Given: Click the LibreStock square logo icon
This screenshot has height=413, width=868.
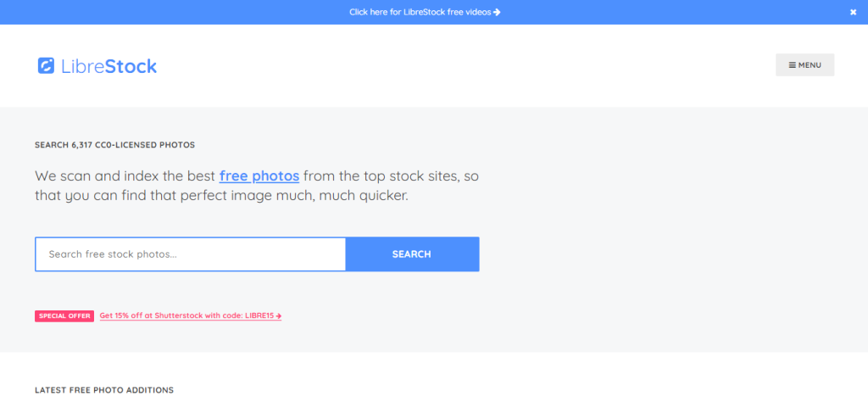Looking at the screenshot, I should click(x=46, y=66).
